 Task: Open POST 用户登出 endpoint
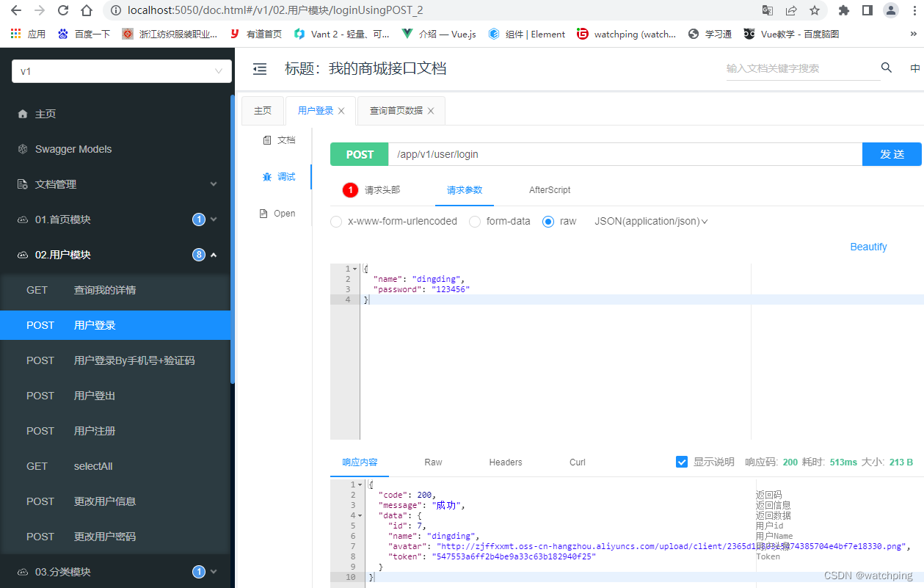[x=115, y=396]
